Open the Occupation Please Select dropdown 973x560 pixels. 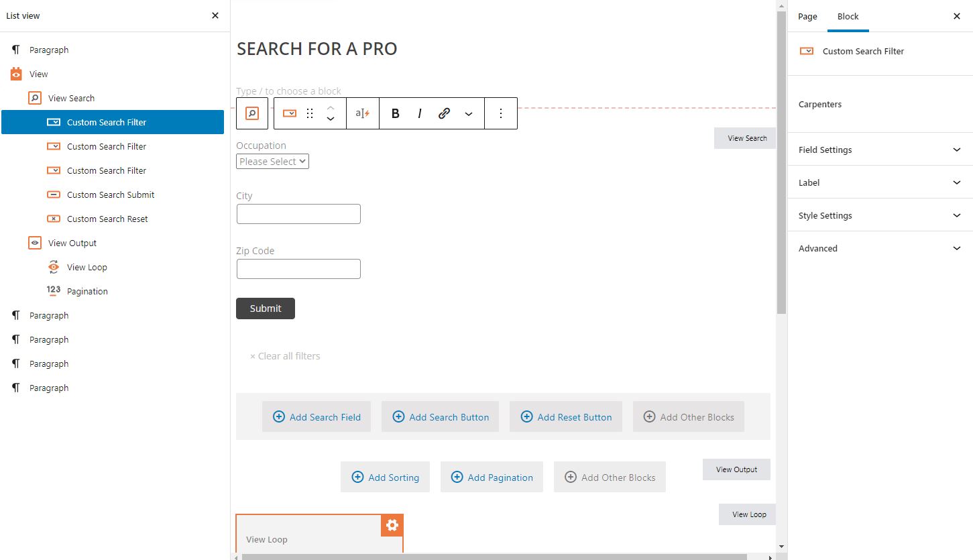(272, 162)
